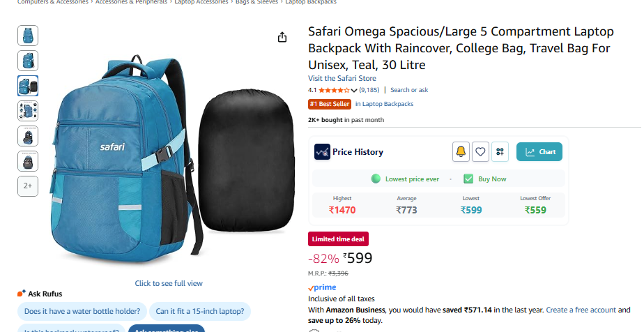This screenshot has height=332, width=644.
Task: Open the price Chart button
Action: pyautogui.click(x=539, y=151)
